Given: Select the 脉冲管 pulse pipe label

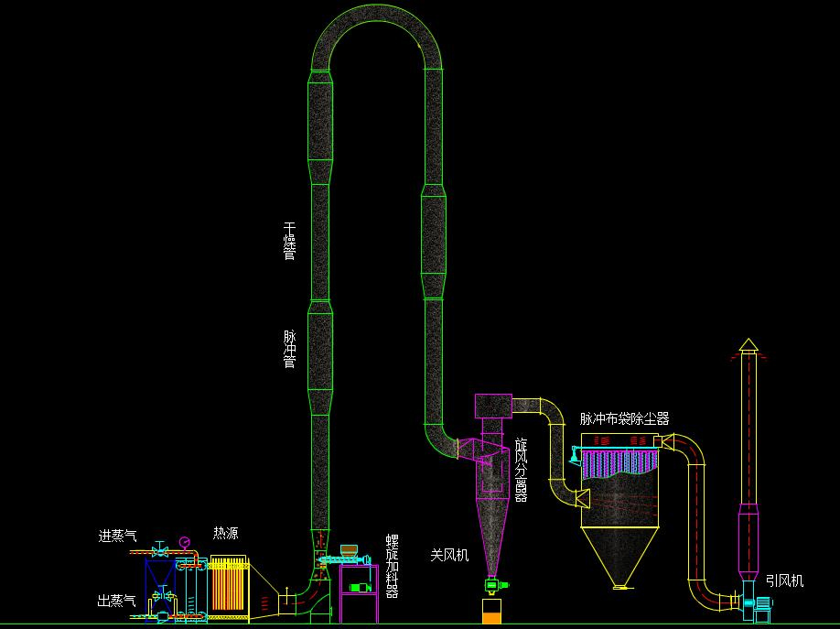Looking at the screenshot, I should click(289, 349).
